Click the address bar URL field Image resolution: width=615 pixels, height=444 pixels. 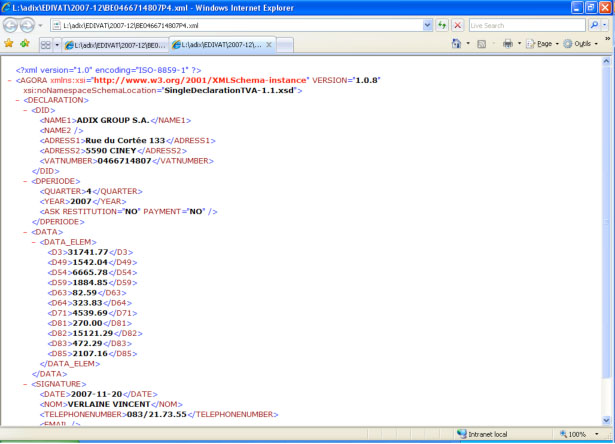(x=237, y=25)
